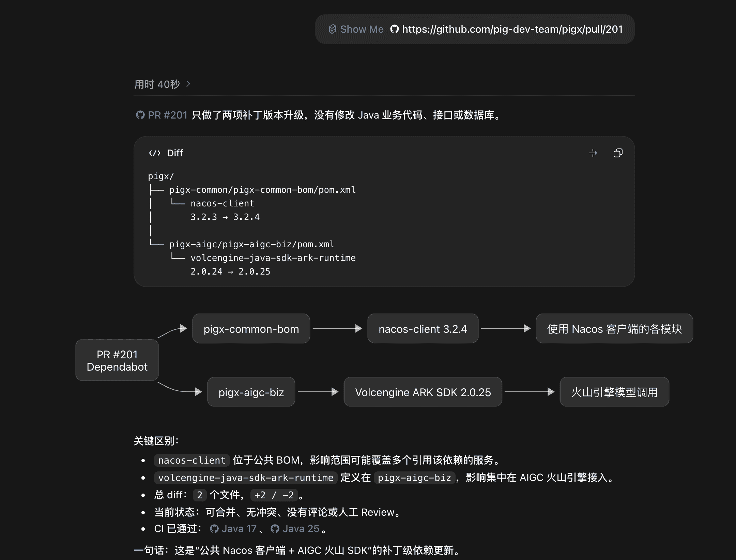
Task: Click pigx-common-bom/pom.xml path line
Action: point(262,190)
